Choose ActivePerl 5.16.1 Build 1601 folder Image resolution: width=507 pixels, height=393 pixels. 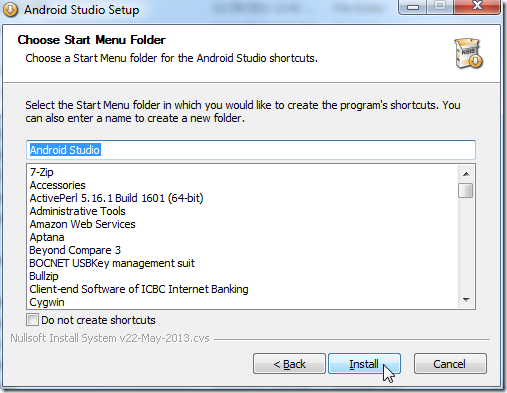coord(116,198)
